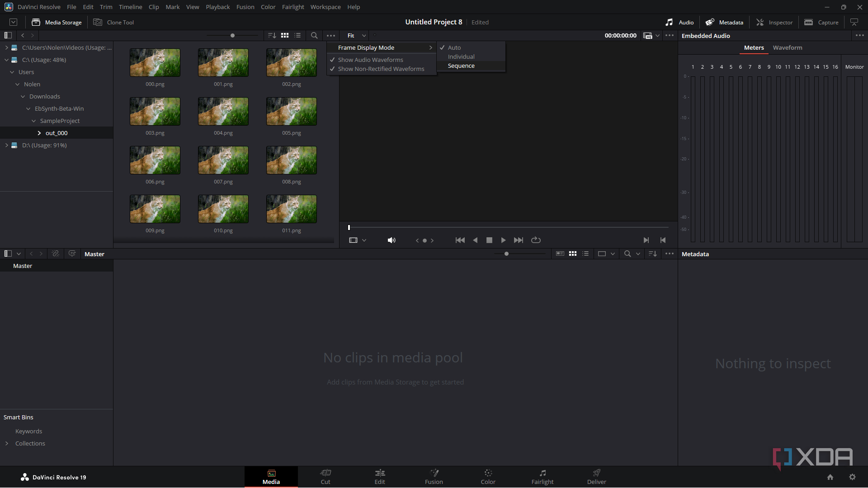
Task: Jump to the first frame button
Action: [460, 240]
